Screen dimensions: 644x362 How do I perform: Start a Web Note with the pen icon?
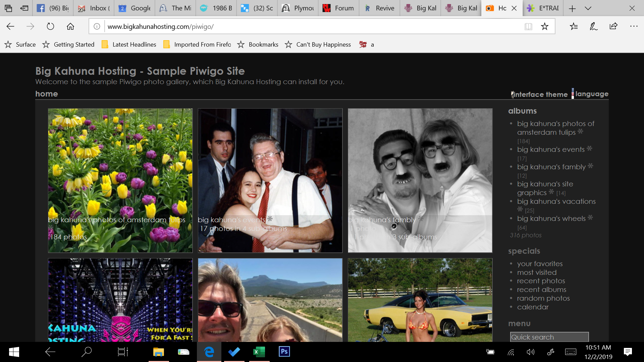[593, 26]
